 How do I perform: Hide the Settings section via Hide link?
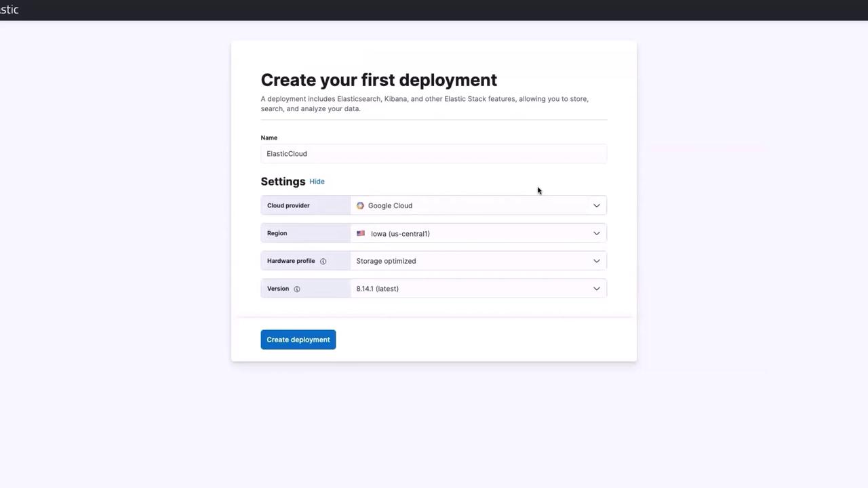coord(317,182)
